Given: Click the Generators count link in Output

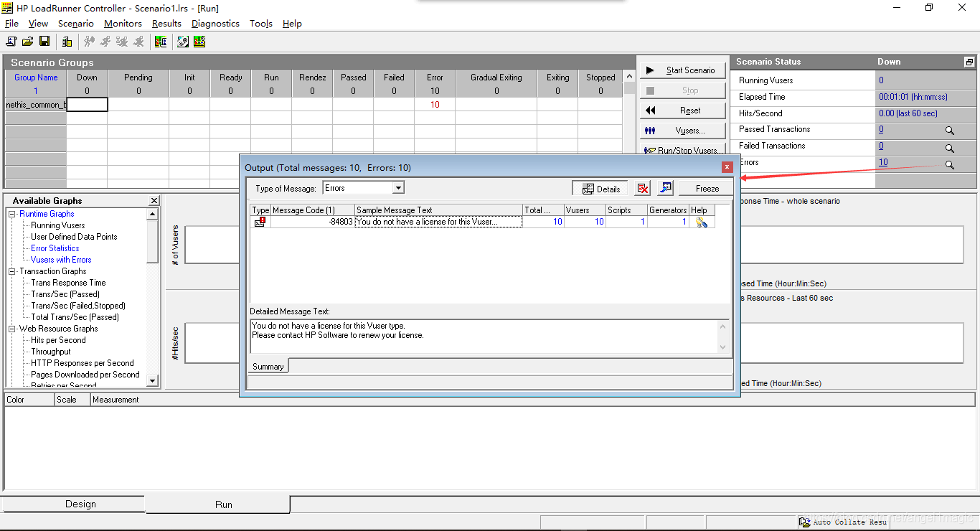Looking at the screenshot, I should (684, 222).
